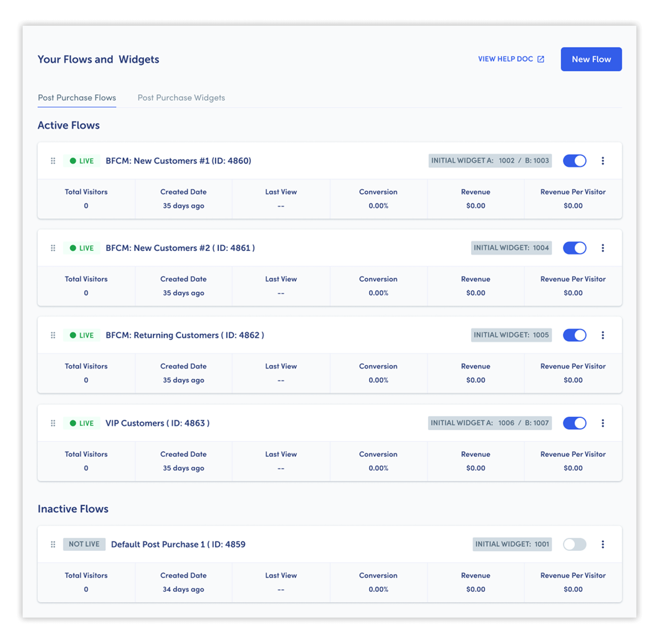Click the Initial Widget: 1005 badge
The height and width of the screenshot is (644, 659).
[x=511, y=335]
